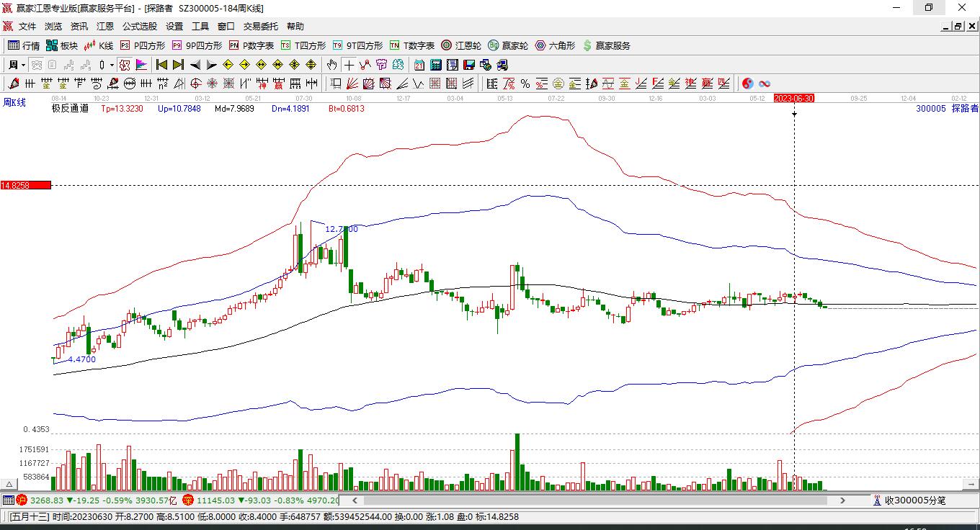Open the 设置 menu
980x530 pixels.
pyautogui.click(x=174, y=27)
